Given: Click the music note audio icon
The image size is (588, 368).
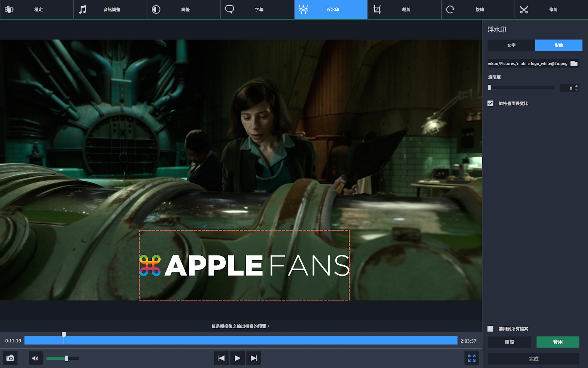Looking at the screenshot, I should tap(83, 9).
